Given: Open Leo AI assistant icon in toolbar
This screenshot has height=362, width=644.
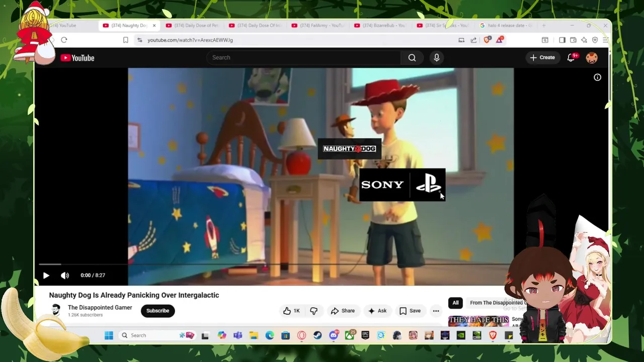Looking at the screenshot, I should pyautogui.click(x=584, y=40).
